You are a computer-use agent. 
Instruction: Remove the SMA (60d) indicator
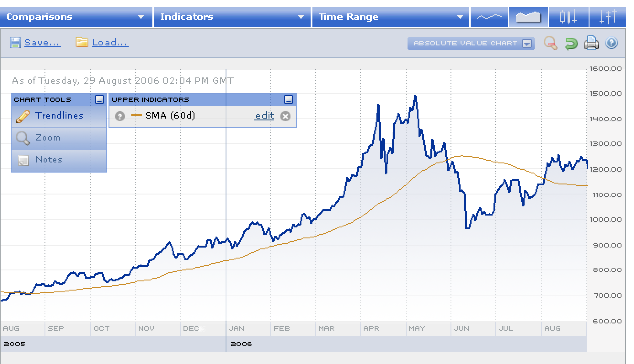(x=285, y=116)
